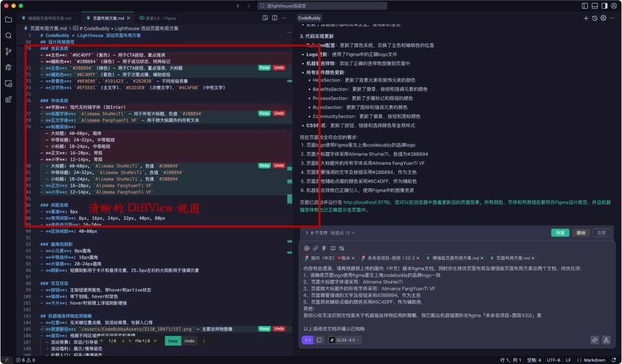Image resolution: width=622 pixels, height=364 pixels.
Task: Go to previous change with up arrow
Action: [x=101, y=340]
